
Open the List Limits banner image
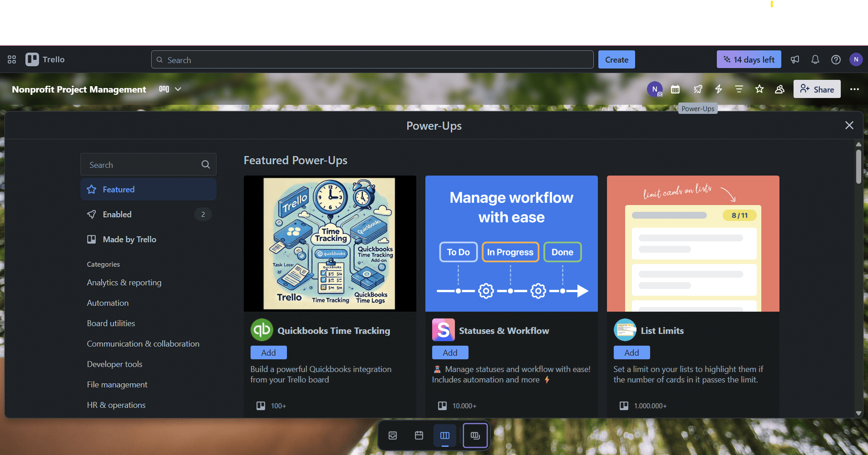coord(693,243)
